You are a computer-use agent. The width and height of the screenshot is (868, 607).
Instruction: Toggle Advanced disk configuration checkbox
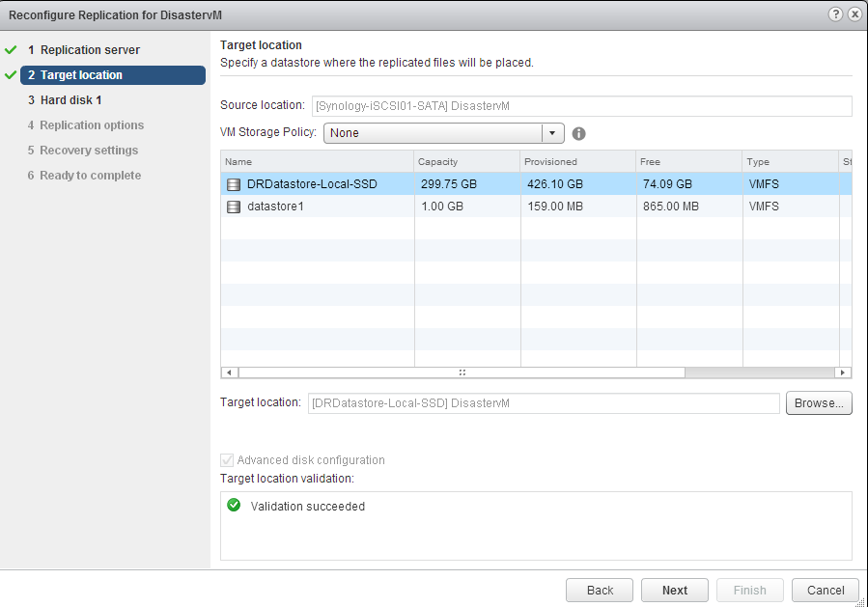pos(227,460)
